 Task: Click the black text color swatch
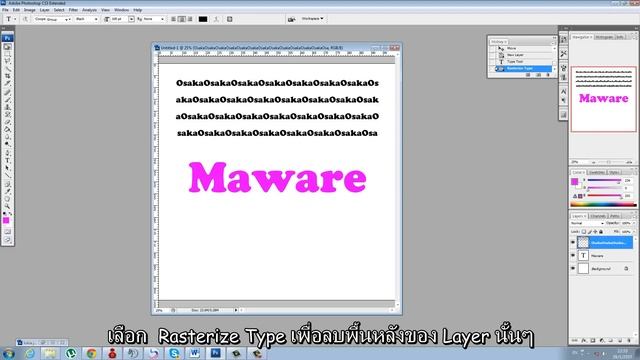(203, 19)
